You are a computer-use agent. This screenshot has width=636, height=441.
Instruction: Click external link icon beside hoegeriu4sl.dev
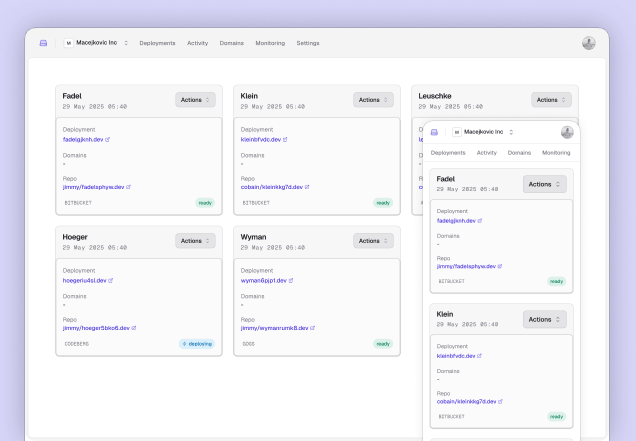(x=110, y=280)
